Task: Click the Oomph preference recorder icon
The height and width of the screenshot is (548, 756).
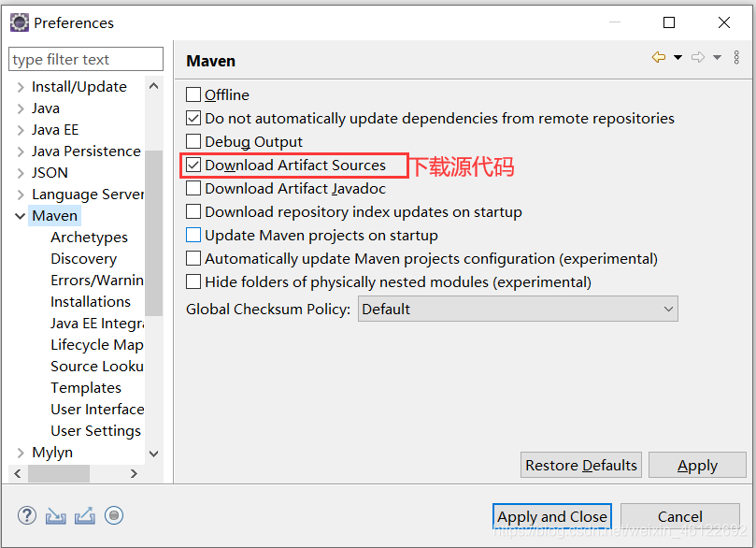Action: [114, 515]
